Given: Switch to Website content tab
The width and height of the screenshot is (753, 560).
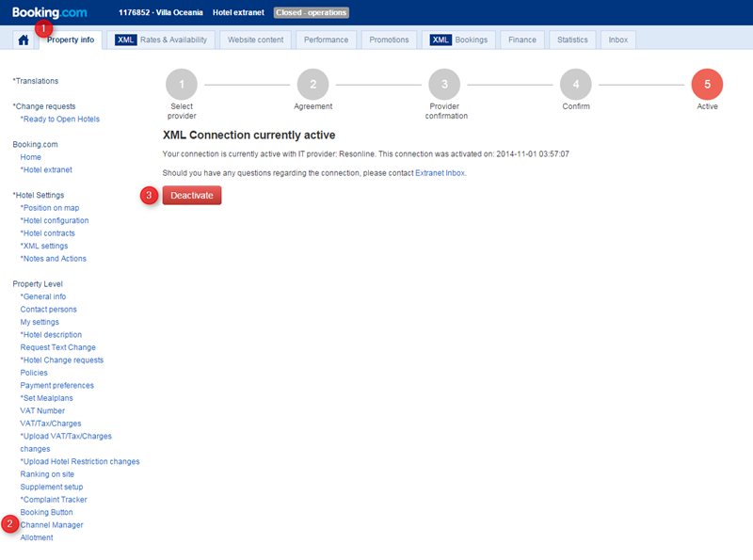Looking at the screenshot, I should (x=255, y=40).
